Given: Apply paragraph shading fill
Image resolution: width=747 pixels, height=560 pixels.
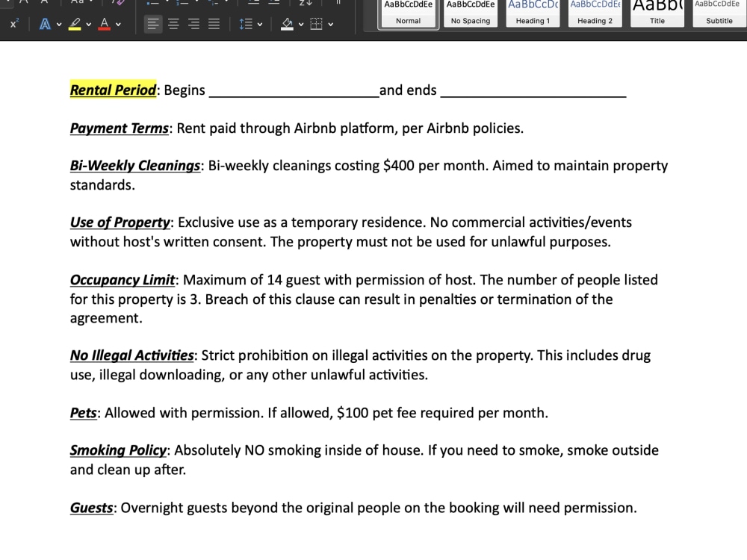Looking at the screenshot, I should pos(288,24).
